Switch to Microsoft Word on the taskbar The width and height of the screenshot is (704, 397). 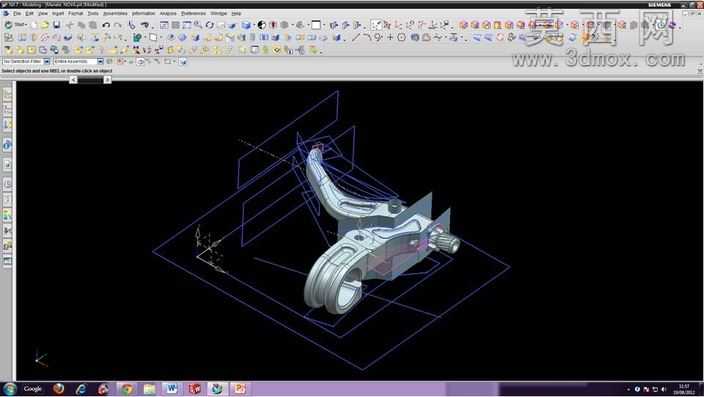172,389
